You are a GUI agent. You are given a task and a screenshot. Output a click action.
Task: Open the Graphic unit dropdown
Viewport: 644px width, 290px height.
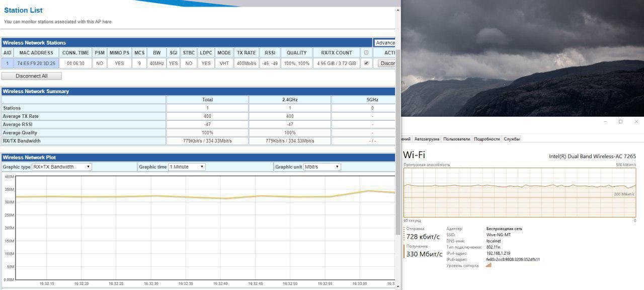click(x=322, y=167)
